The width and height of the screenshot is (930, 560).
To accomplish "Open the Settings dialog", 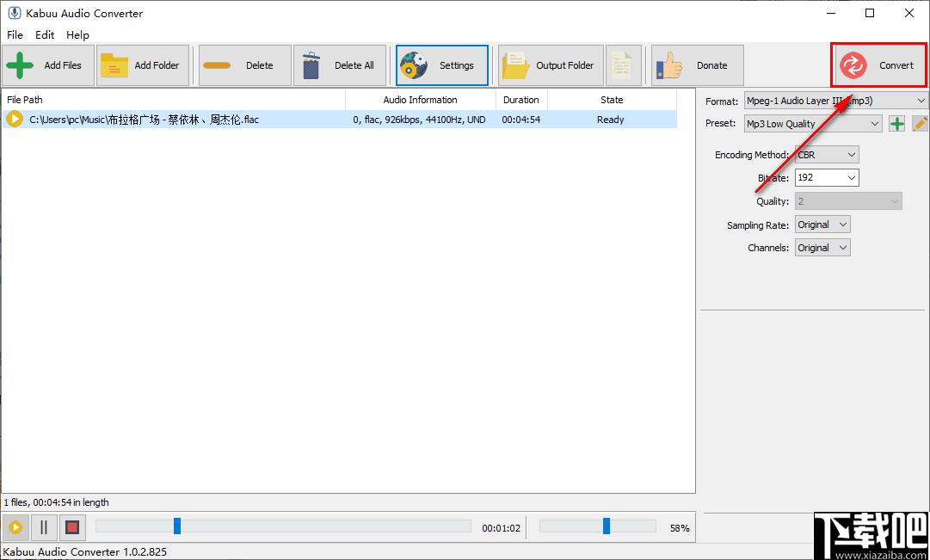I will tap(442, 65).
